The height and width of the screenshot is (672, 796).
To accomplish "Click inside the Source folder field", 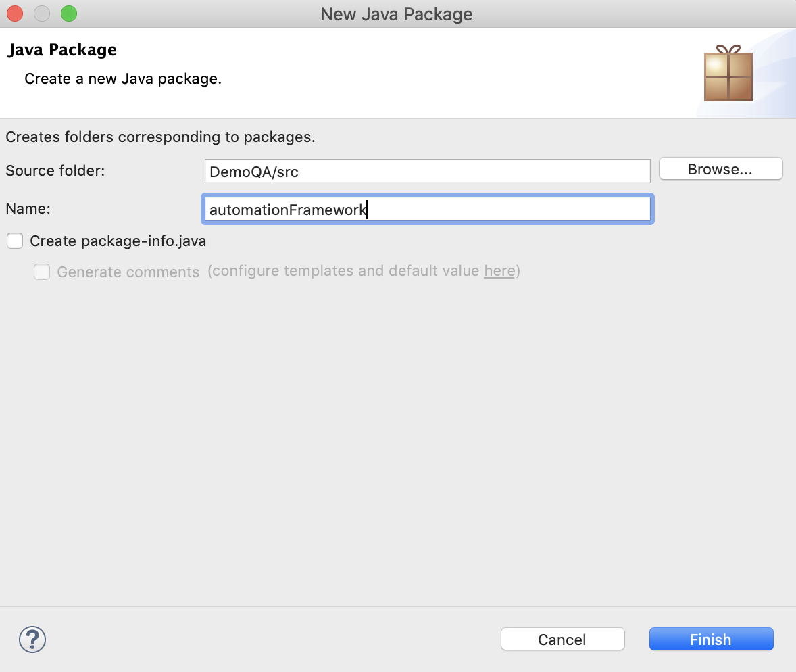I will tap(427, 170).
